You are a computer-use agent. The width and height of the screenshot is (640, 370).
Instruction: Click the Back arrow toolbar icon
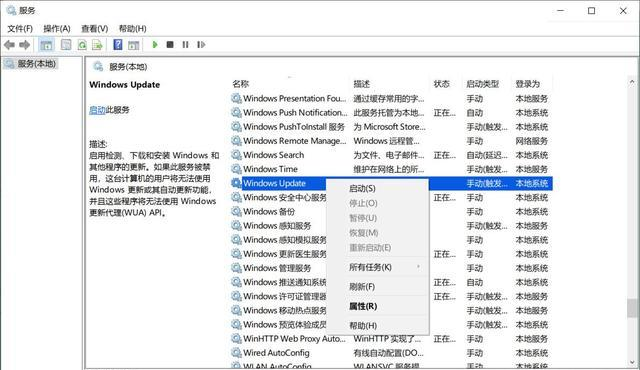coord(9,45)
